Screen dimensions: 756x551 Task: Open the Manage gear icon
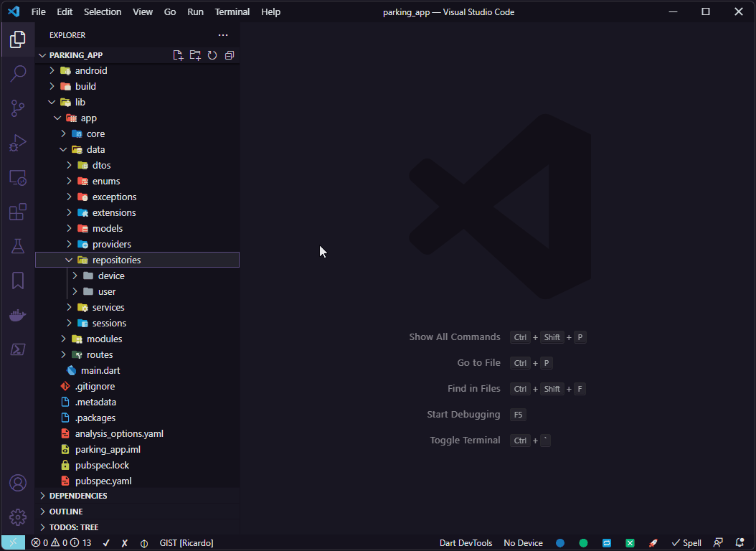tap(18, 517)
